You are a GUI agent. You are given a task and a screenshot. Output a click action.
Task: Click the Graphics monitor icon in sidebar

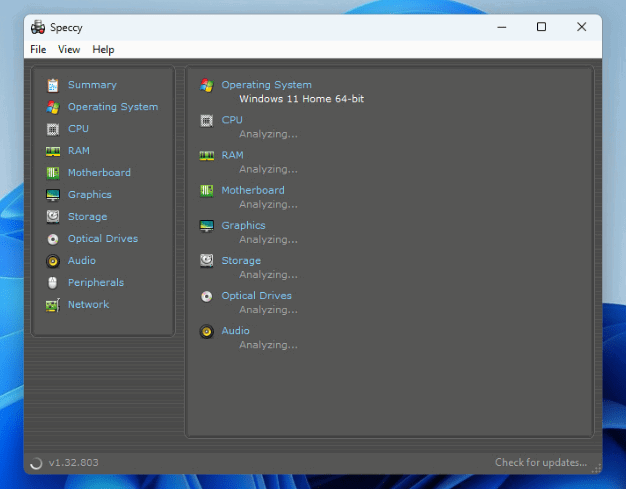(53, 195)
